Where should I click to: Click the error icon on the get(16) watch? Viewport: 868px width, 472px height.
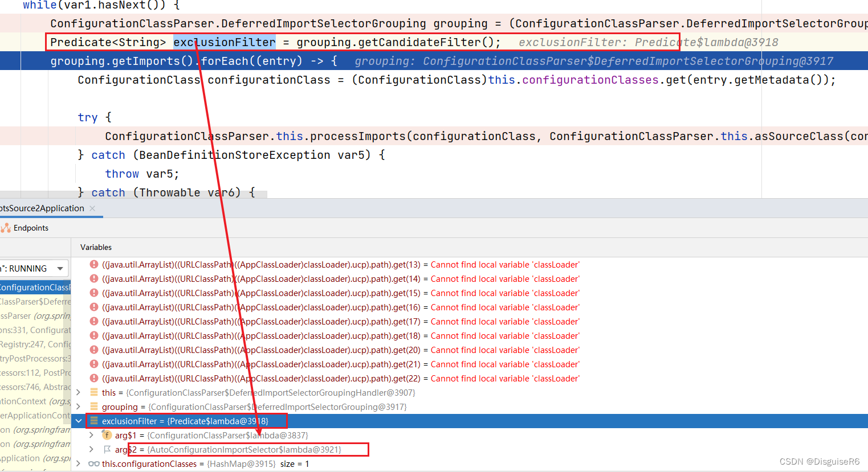coord(94,307)
